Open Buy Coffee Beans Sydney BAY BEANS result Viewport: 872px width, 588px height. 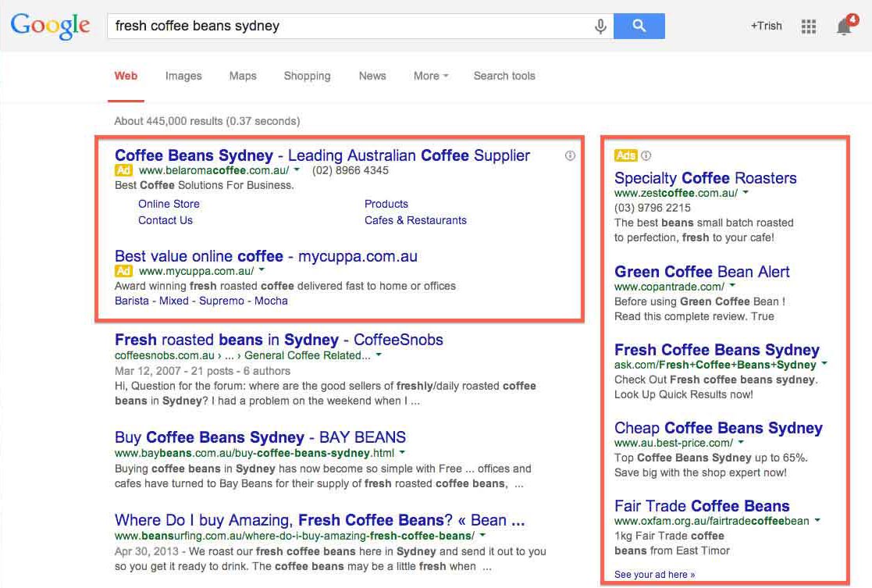(x=260, y=437)
